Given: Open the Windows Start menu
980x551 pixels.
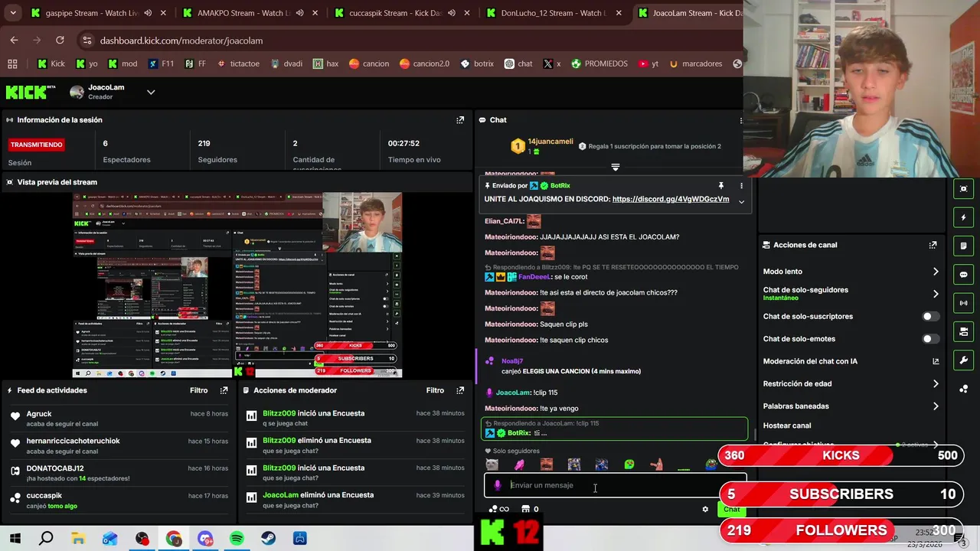Looking at the screenshot, I should click(15, 539).
